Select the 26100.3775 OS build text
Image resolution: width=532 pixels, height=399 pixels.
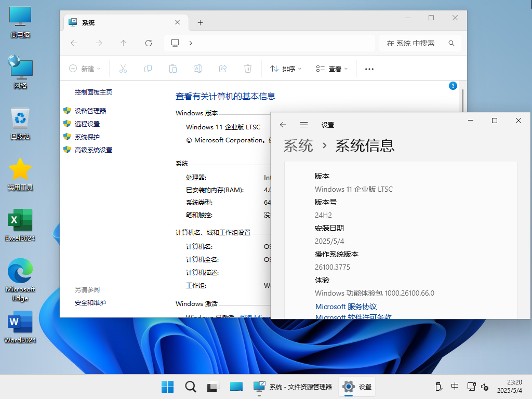332,267
